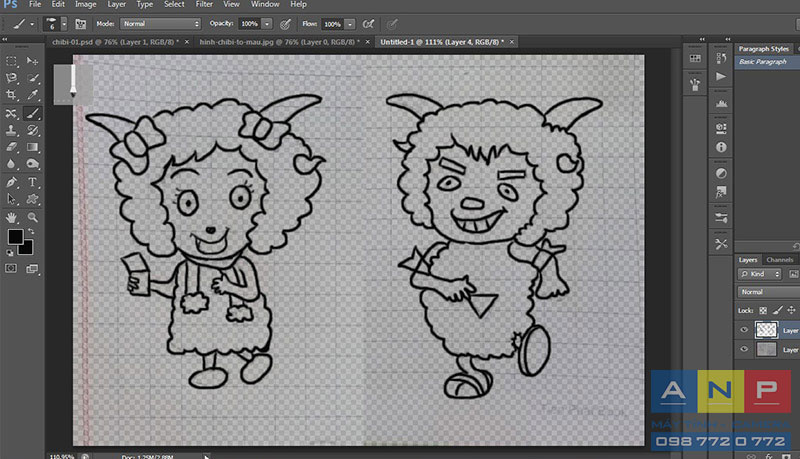Select the Clone Stamp tool

point(11,130)
